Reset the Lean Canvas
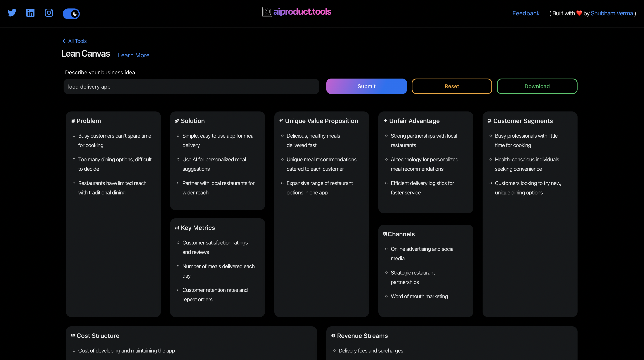The width and height of the screenshot is (644, 360). 452,86
